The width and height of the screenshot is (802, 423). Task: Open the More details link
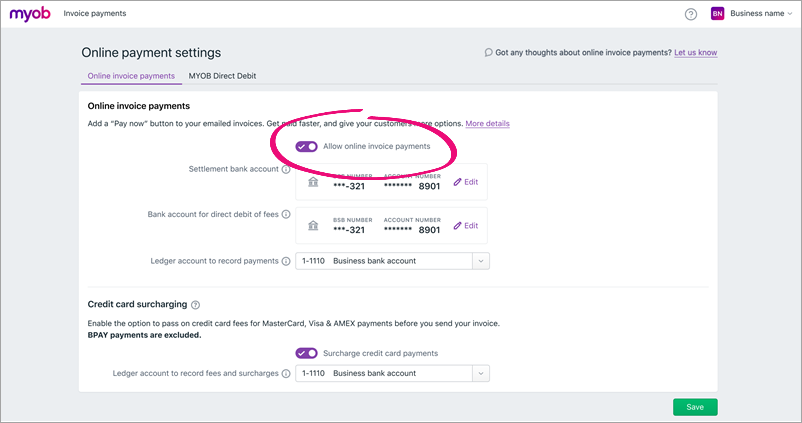(x=487, y=123)
